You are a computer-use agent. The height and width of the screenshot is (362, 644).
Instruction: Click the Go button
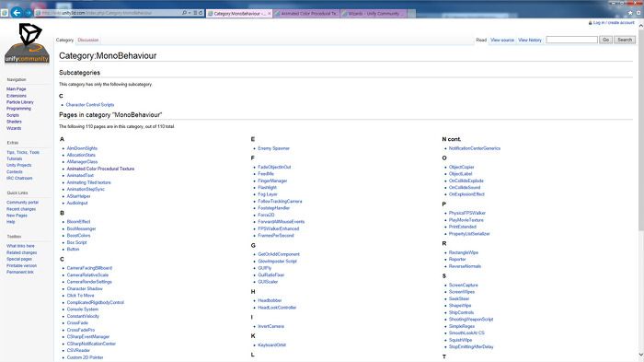click(x=605, y=40)
